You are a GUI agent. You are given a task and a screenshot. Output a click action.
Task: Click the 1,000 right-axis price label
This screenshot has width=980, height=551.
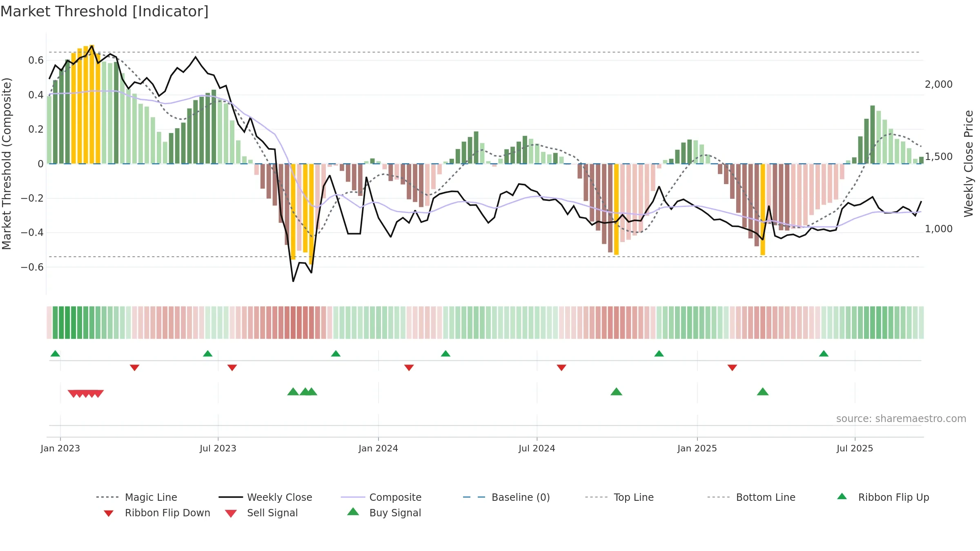[x=939, y=229]
